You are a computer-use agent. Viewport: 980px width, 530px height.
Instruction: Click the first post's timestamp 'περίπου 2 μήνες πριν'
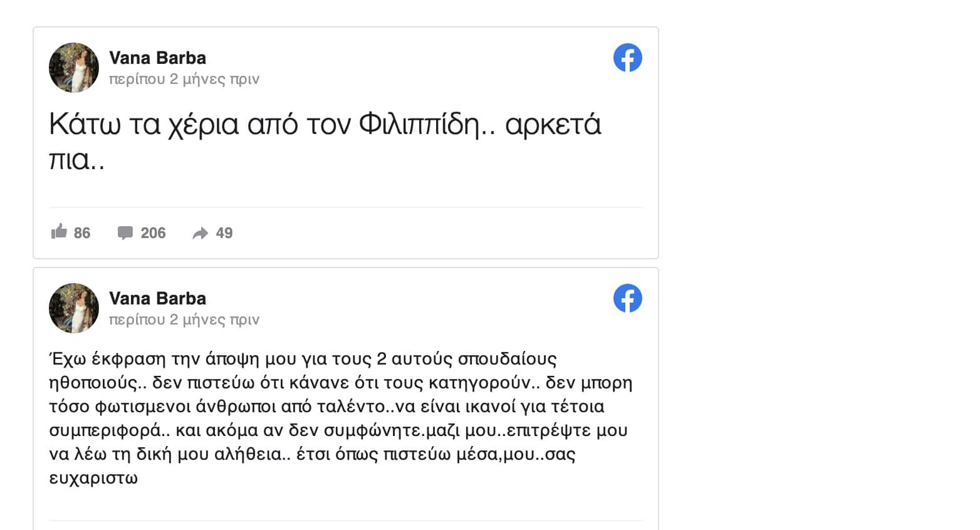tap(184, 79)
